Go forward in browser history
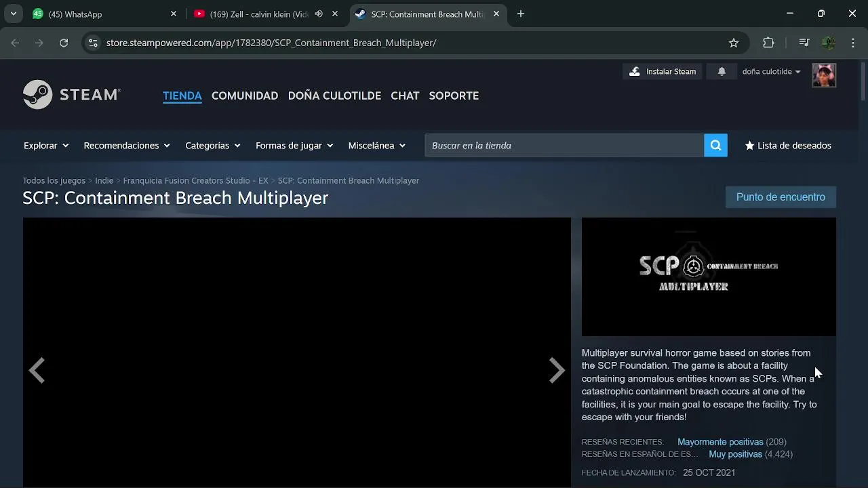Image resolution: width=868 pixels, height=488 pixels. pyautogui.click(x=39, y=43)
